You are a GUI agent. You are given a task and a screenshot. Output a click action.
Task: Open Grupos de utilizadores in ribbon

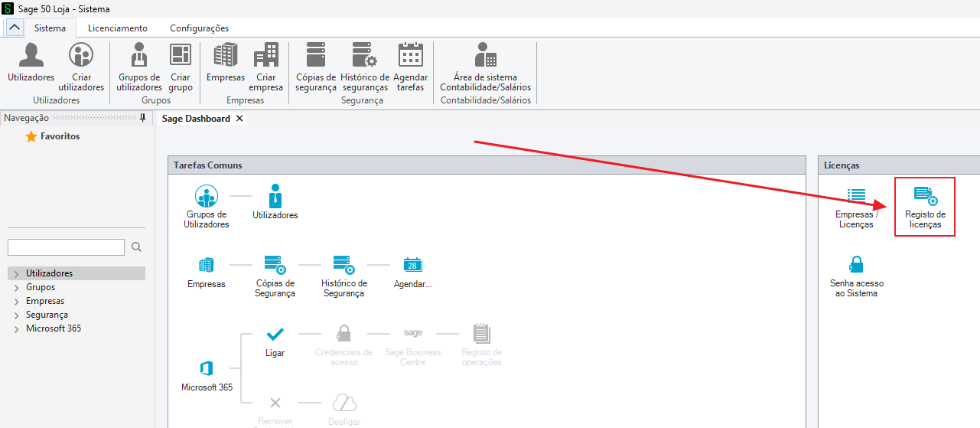coord(139,67)
